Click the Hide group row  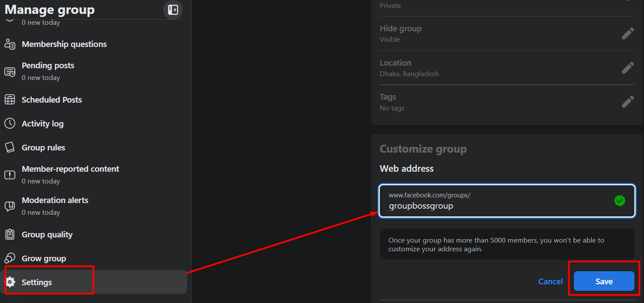507,33
